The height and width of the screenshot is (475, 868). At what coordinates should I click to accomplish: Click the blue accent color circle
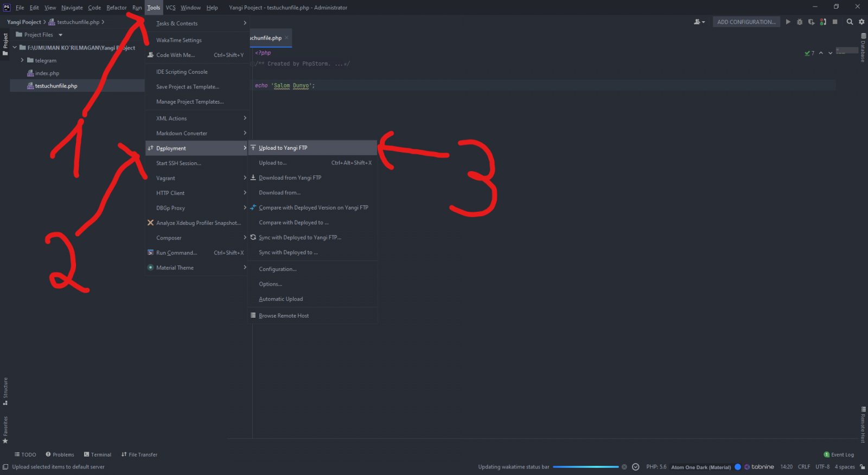coord(738,467)
